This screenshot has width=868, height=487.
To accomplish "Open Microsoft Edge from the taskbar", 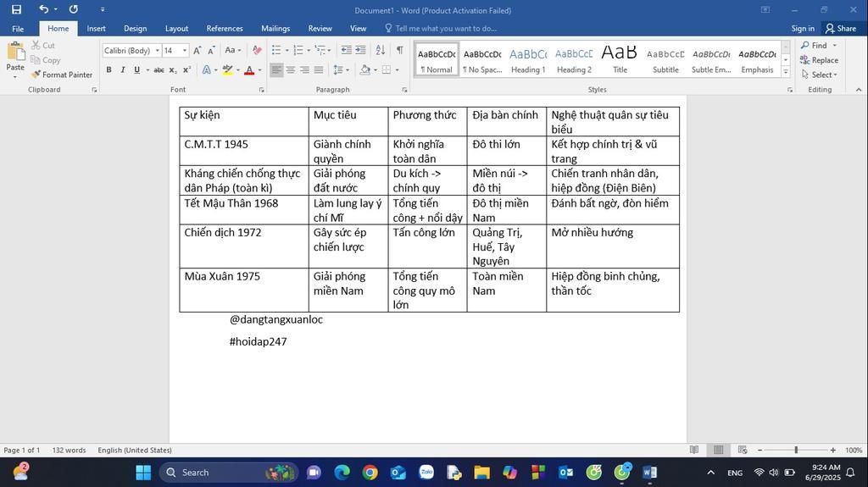I will [x=342, y=472].
